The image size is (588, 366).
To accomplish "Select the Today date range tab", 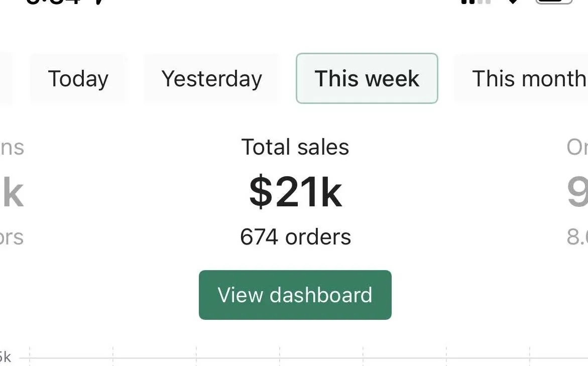I will point(78,79).
